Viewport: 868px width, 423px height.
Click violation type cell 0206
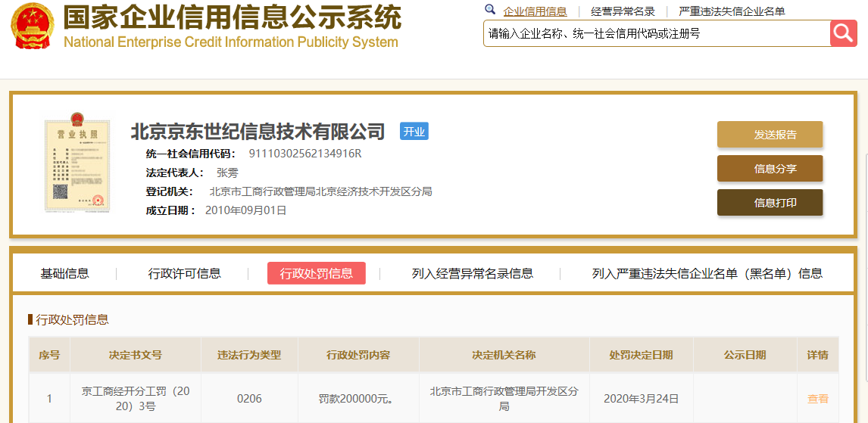(x=249, y=399)
